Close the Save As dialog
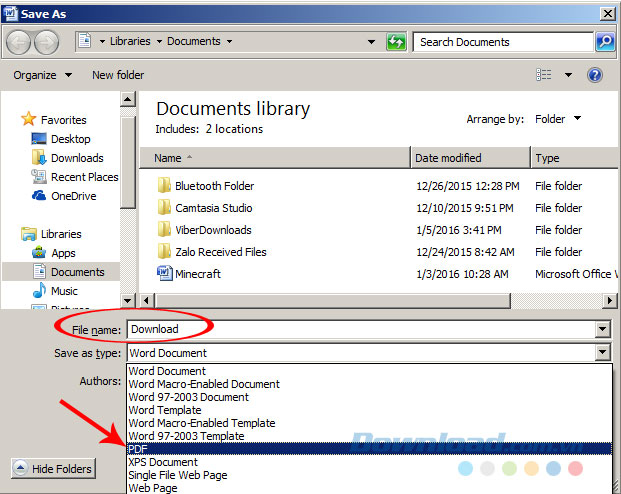This screenshot has width=621, height=494. tap(607, 14)
